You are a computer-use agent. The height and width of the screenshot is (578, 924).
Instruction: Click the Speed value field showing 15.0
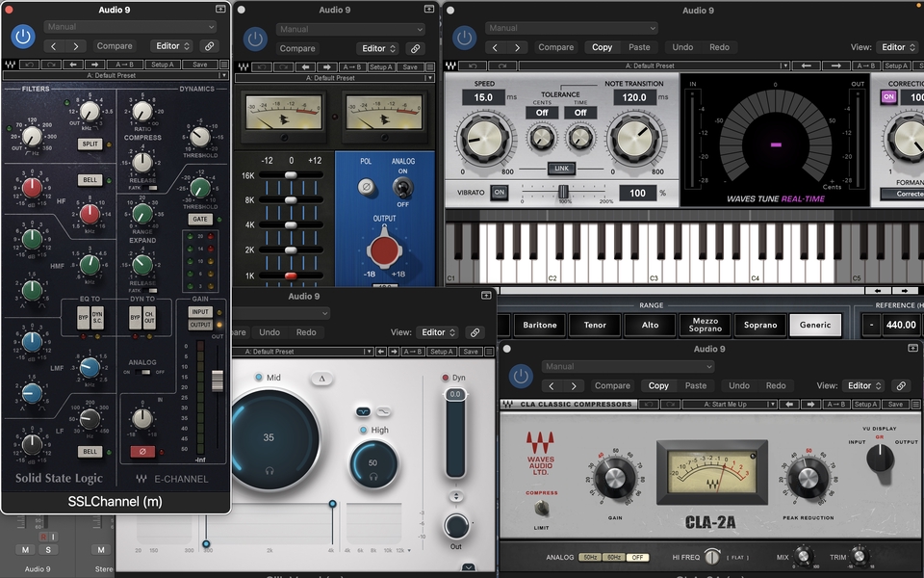[483, 97]
